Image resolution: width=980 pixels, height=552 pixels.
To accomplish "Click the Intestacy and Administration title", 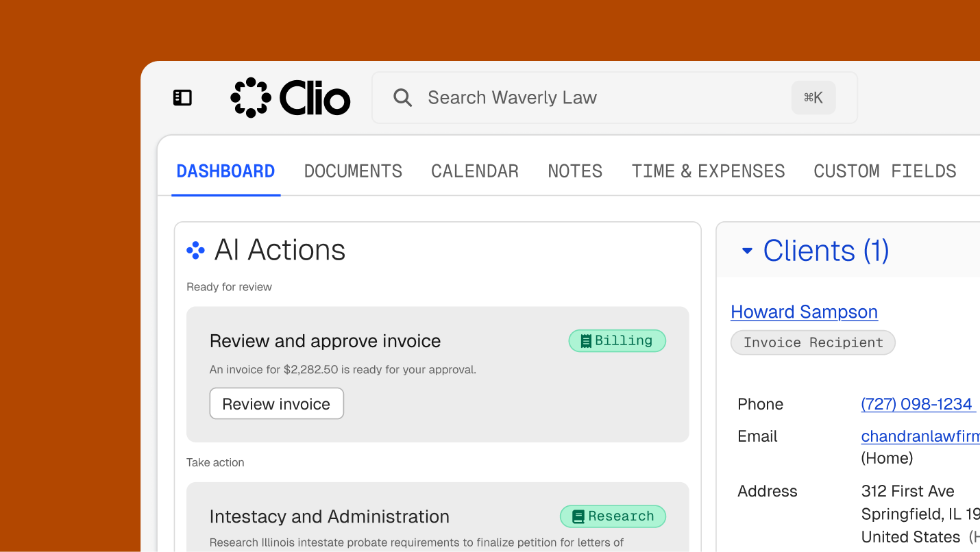I will tap(330, 516).
